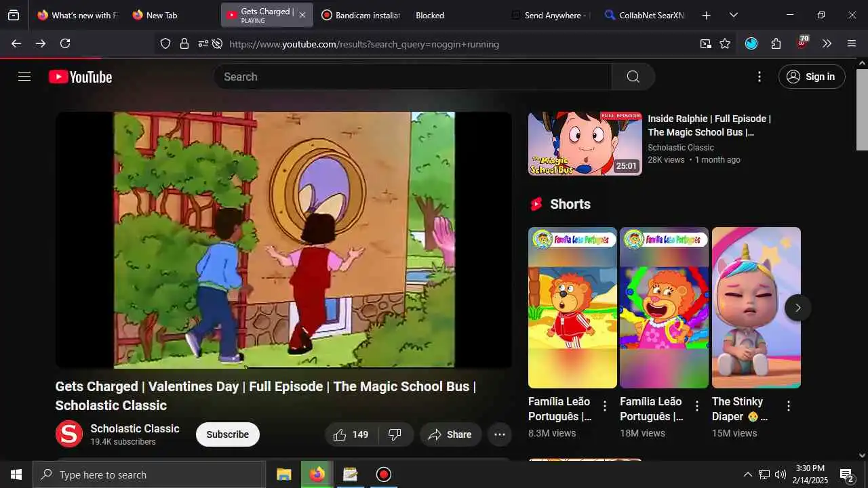Switch to the New Tab tab
This screenshot has height=488, width=868.
[171, 15]
